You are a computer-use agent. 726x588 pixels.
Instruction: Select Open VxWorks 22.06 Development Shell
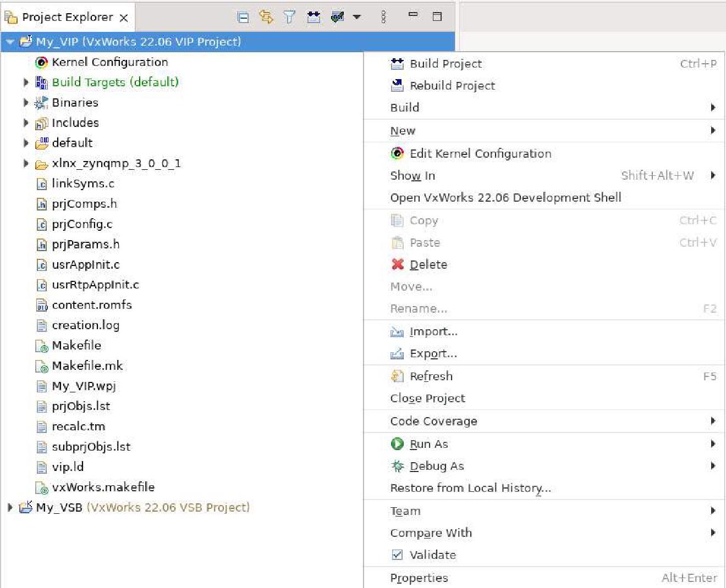[x=505, y=198]
